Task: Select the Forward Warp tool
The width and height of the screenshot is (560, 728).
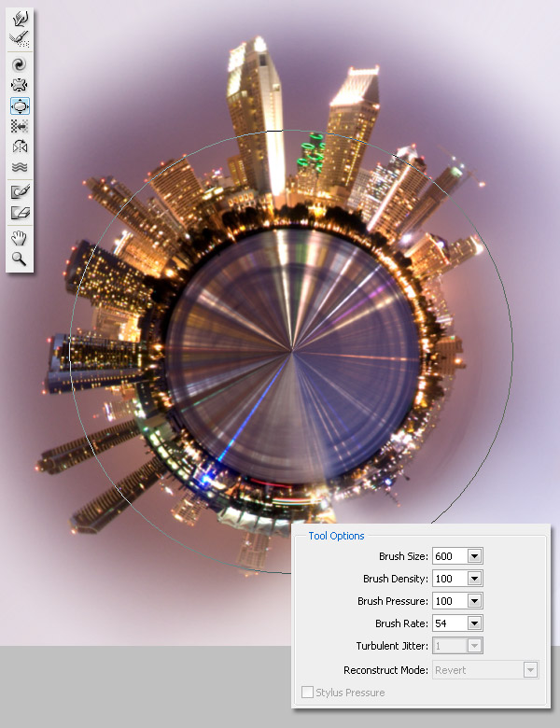Action: coord(20,19)
